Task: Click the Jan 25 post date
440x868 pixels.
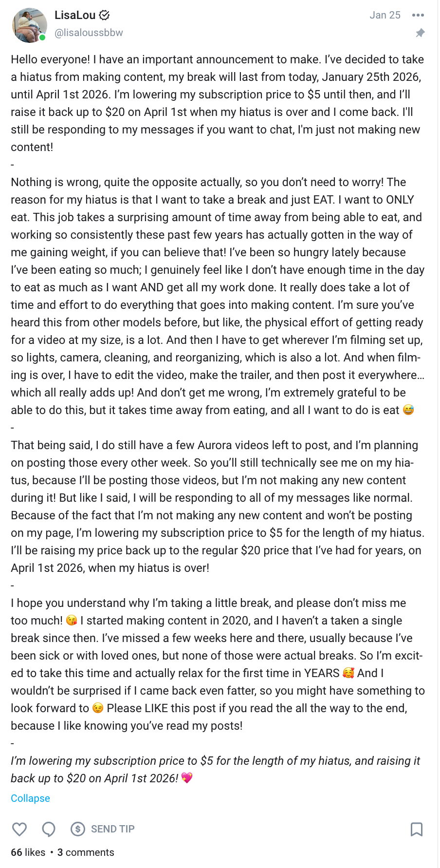Action: pyautogui.click(x=385, y=15)
